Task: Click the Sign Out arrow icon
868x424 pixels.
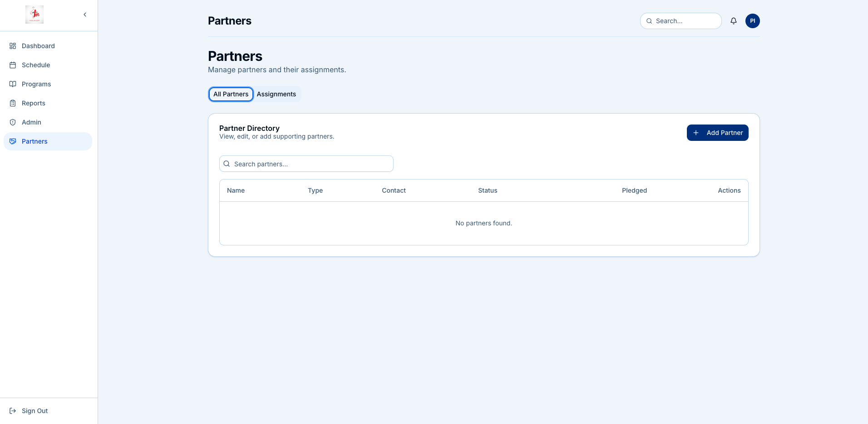Action: click(13, 411)
